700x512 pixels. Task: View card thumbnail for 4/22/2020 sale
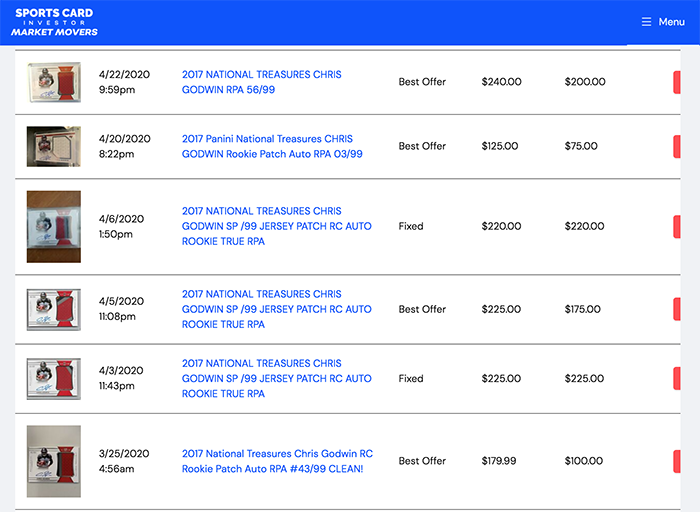(x=54, y=82)
